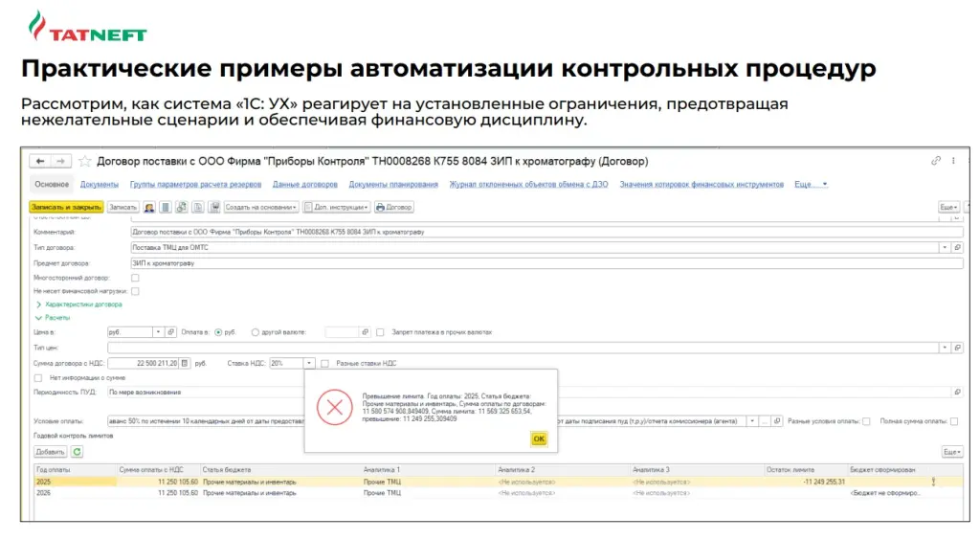980x540 pixels.
Task: Select the 2026 payment year row
Action: tap(498, 493)
